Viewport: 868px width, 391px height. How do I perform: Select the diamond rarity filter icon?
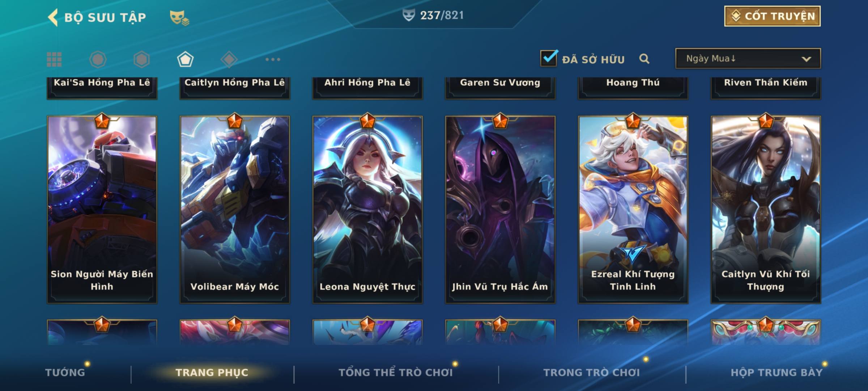click(229, 59)
